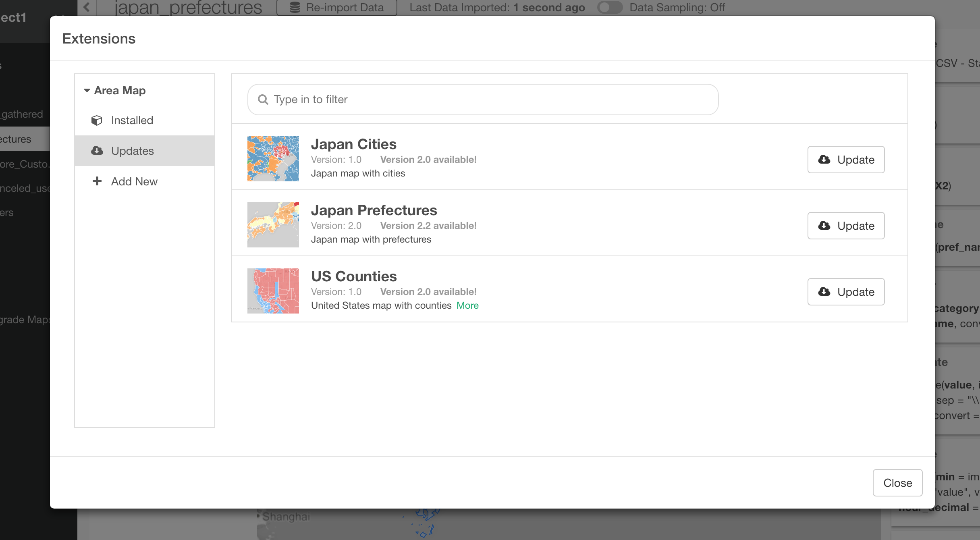Image resolution: width=980 pixels, height=540 pixels.
Task: Click the Japan Cities title
Action: (354, 144)
